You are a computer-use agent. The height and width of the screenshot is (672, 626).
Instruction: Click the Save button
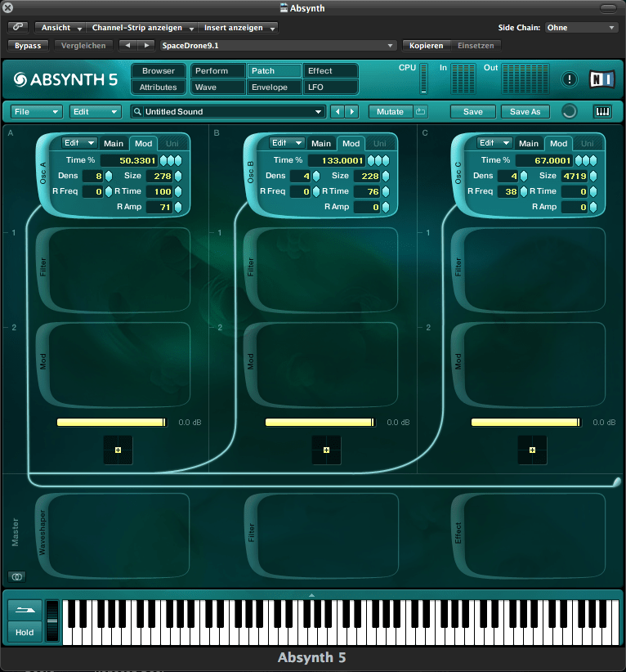(473, 112)
